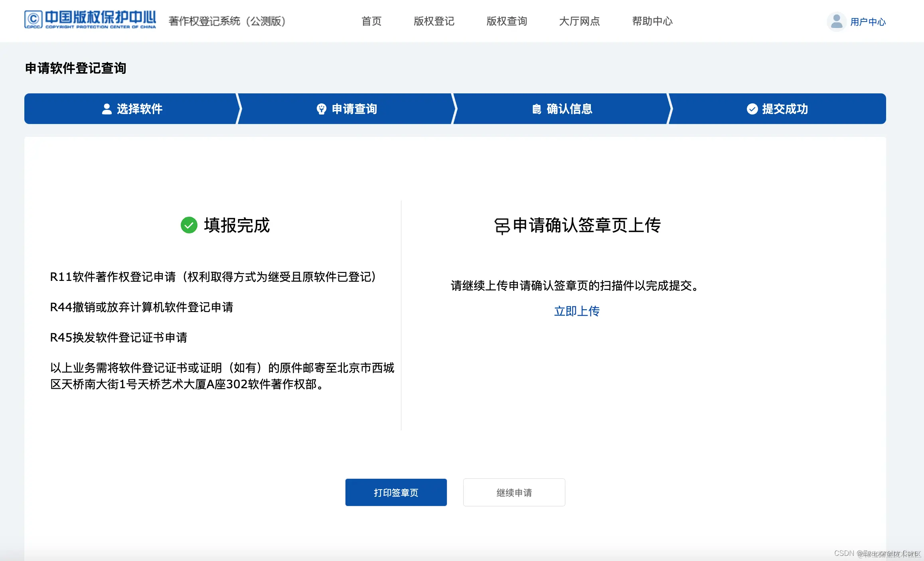Click the CPCC logo icon
The image size is (924, 561).
point(33,19)
